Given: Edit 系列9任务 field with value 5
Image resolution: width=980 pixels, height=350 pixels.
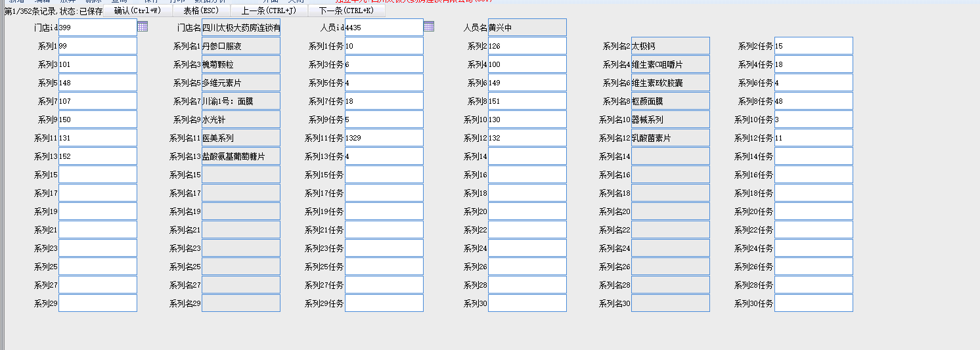Looking at the screenshot, I should click(384, 120).
